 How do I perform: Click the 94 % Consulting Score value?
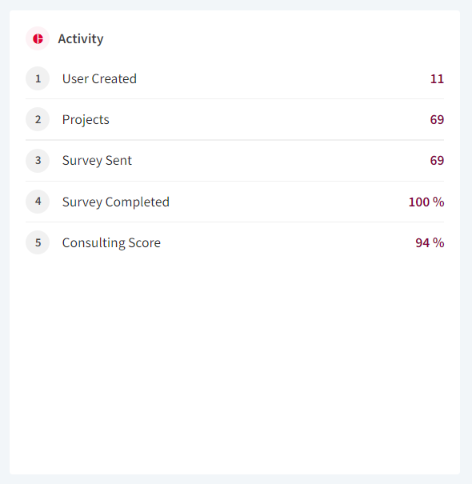[430, 243]
